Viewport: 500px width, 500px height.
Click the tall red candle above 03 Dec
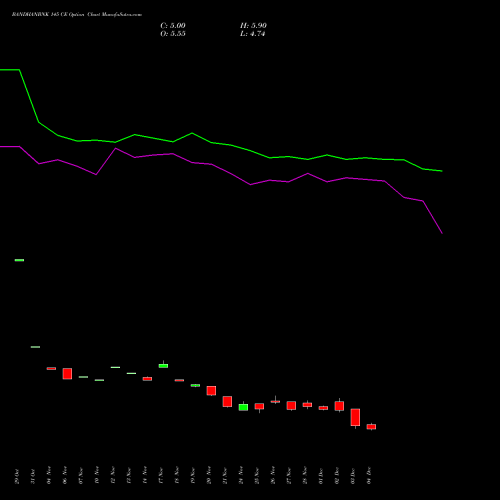(x=355, y=417)
